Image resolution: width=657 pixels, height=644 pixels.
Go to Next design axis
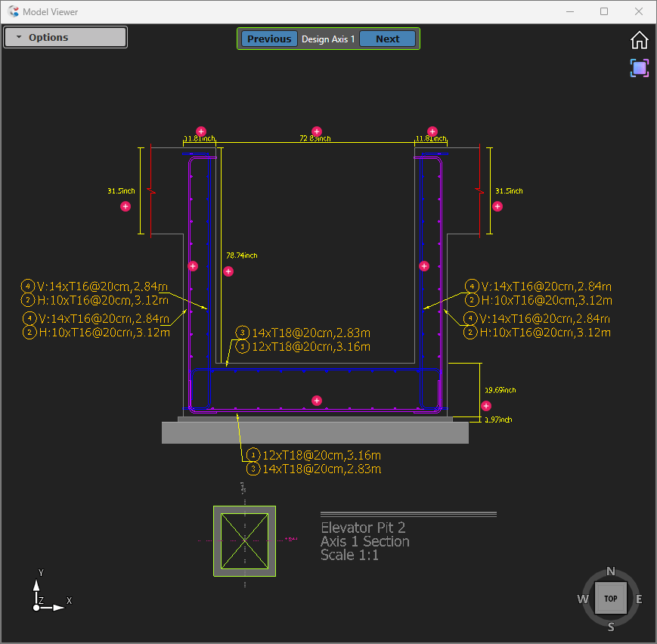point(387,39)
